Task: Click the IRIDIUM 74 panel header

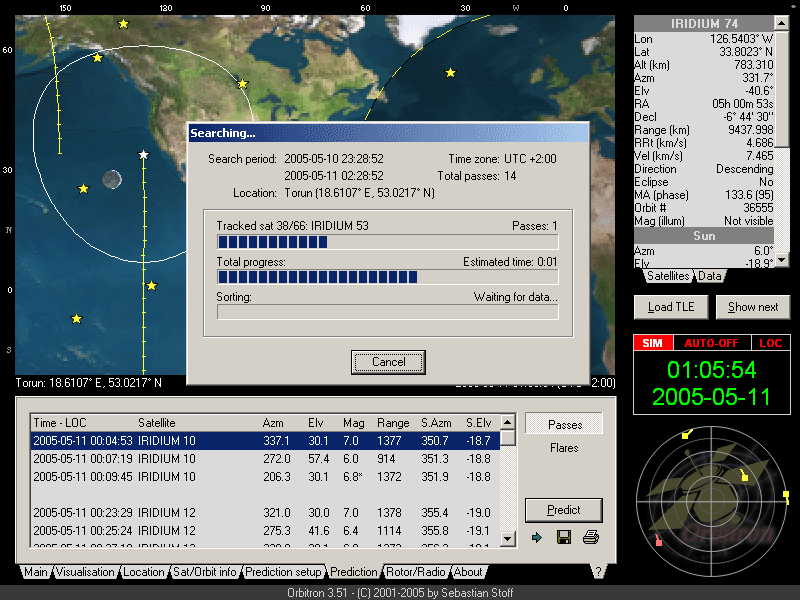Action: 704,23
